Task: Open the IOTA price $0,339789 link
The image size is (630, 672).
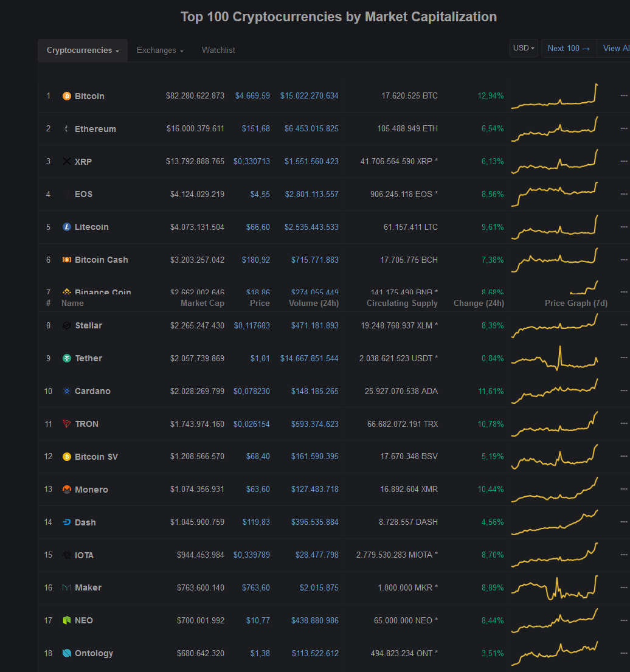Action: tap(252, 555)
